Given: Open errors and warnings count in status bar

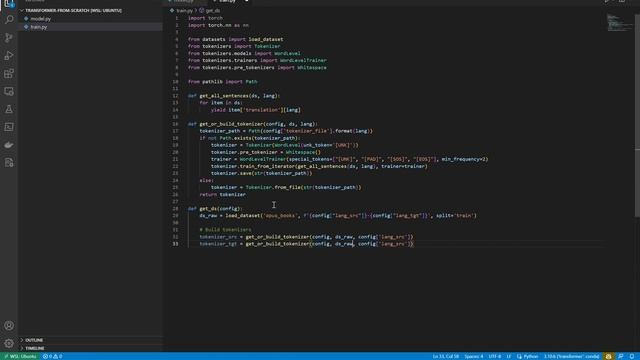Looking at the screenshot, I should [x=53, y=356].
